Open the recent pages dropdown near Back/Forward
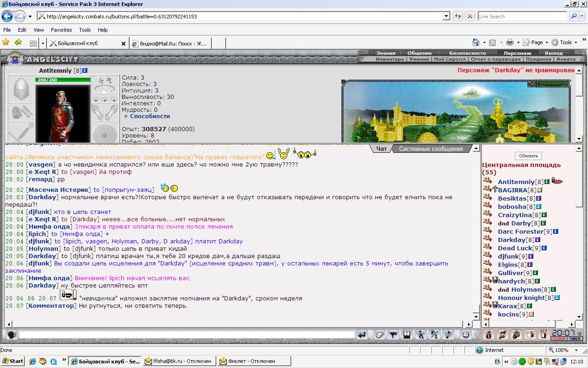This screenshot has width=588, height=368. (30, 16)
